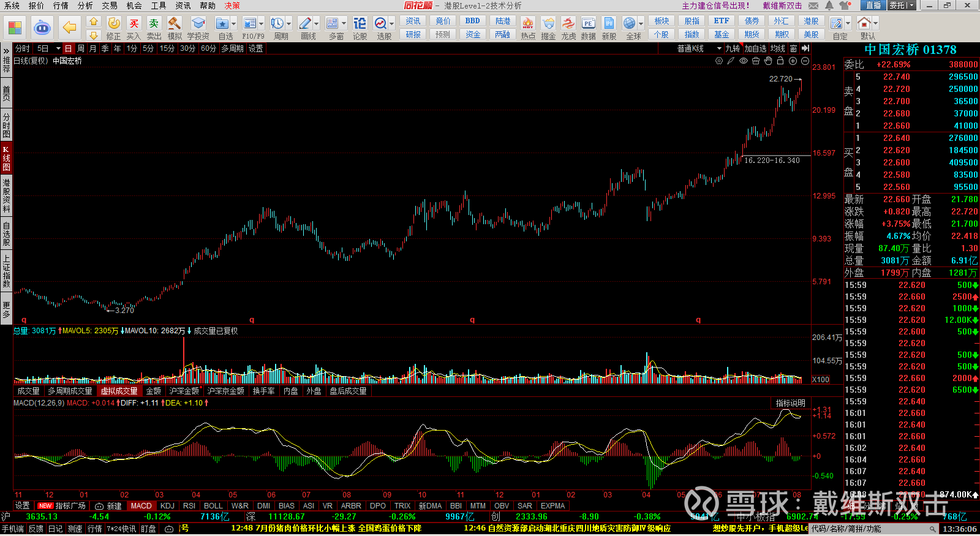The width and height of the screenshot is (980, 536).
Task: Click the collapse-right arrow icon beside 窗
Action: click(805, 48)
